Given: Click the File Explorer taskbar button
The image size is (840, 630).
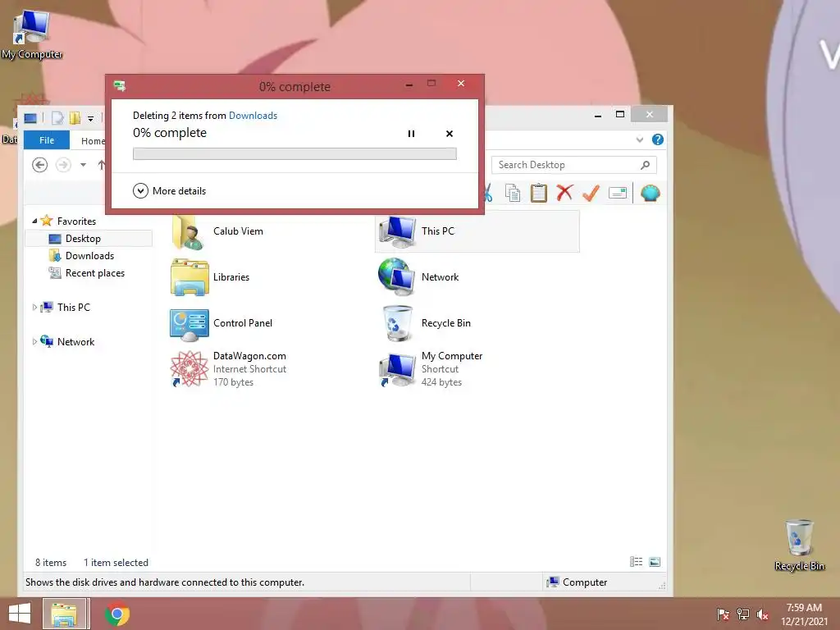Looking at the screenshot, I should pyautogui.click(x=64, y=614).
